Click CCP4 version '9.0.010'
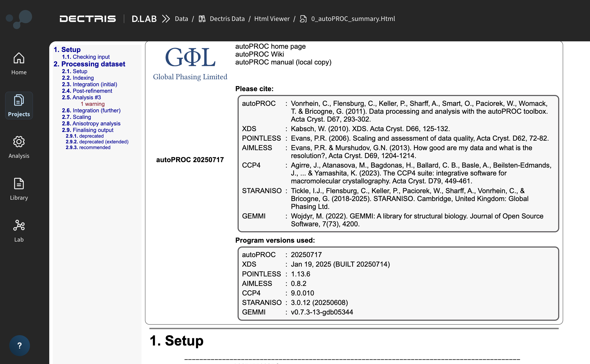 pos(303,293)
